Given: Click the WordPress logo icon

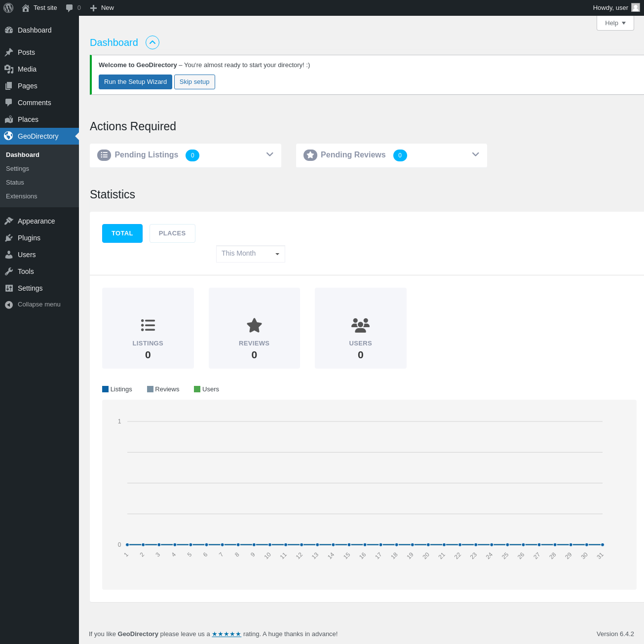Looking at the screenshot, I should tap(8, 8).
